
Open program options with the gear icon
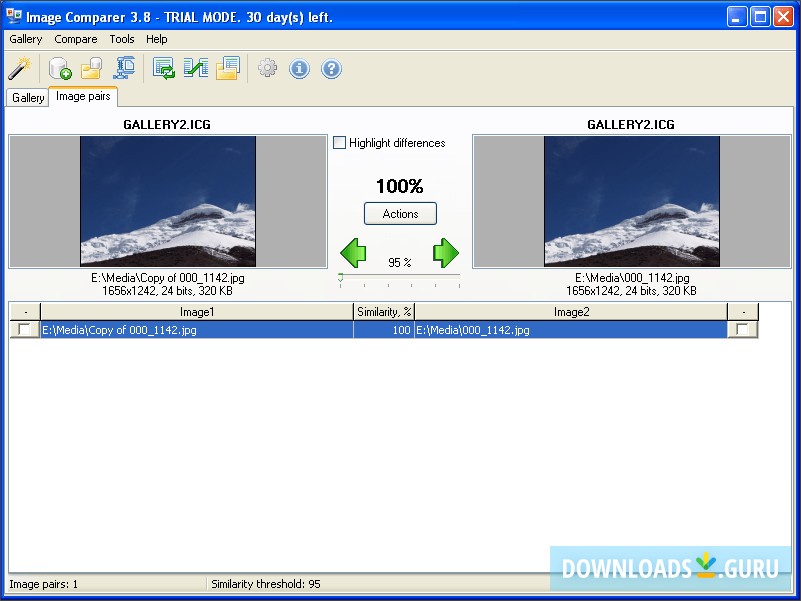coord(265,68)
